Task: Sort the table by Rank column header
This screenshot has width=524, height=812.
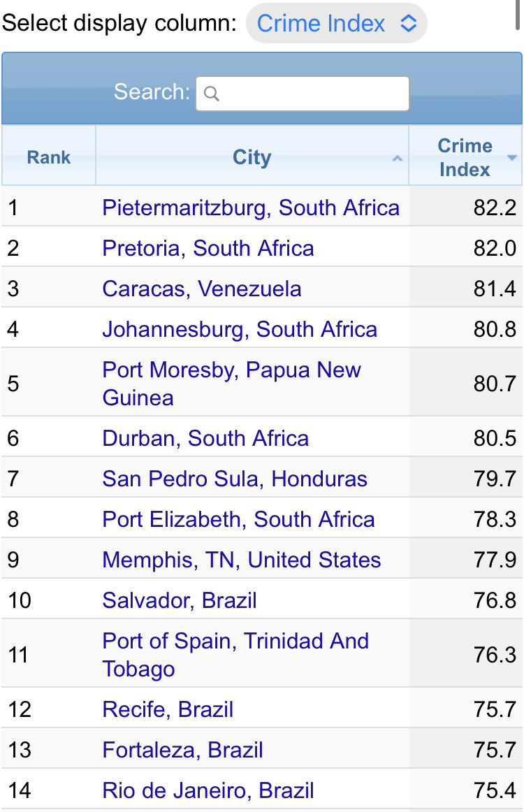Action: tap(49, 157)
